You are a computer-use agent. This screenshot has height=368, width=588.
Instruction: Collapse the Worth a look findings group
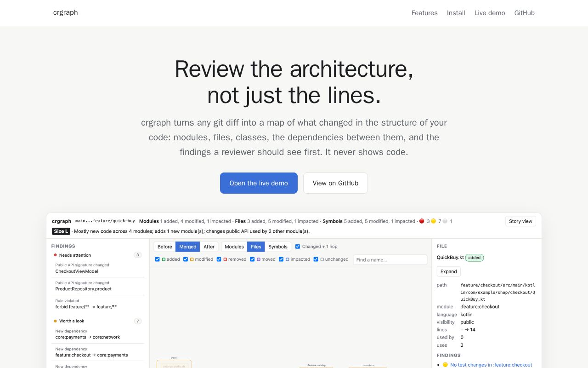pyautogui.click(x=97, y=321)
